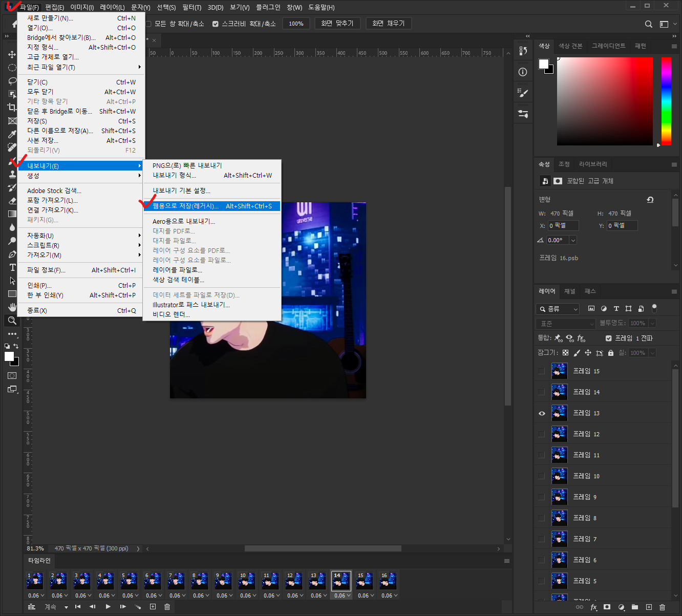Click reset transform icon in Properties panel
Screen dimensions: 682x616
pos(650,200)
